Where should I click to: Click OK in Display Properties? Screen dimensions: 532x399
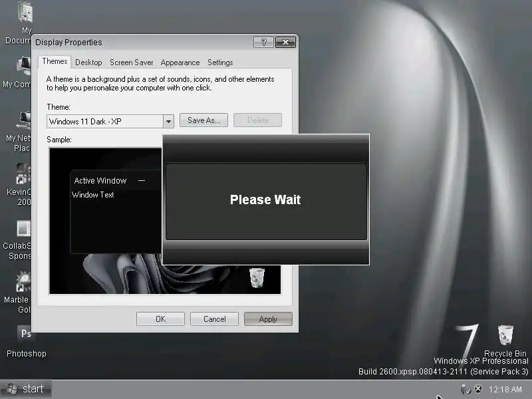pyautogui.click(x=160, y=319)
